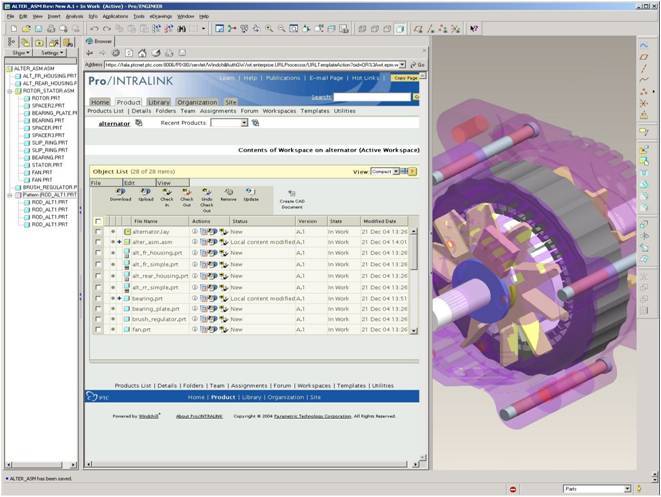
Task: Switch to the Library tab
Action: [x=159, y=102]
